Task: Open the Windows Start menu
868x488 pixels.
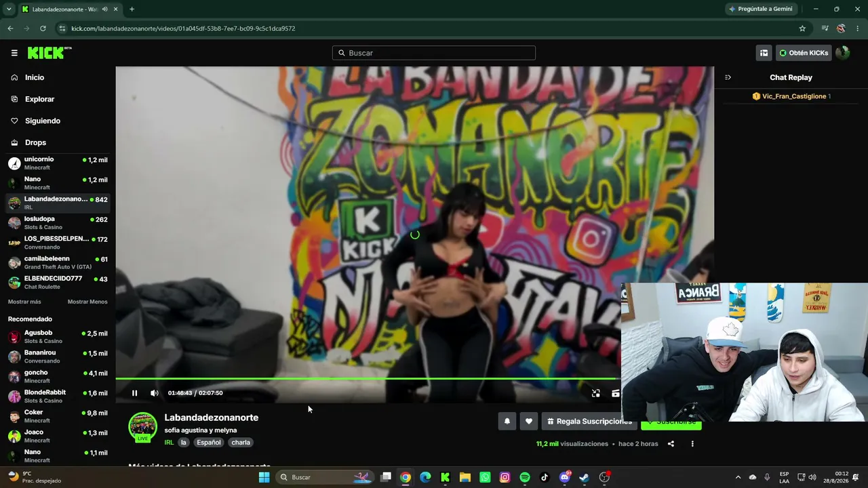Action: (264, 477)
